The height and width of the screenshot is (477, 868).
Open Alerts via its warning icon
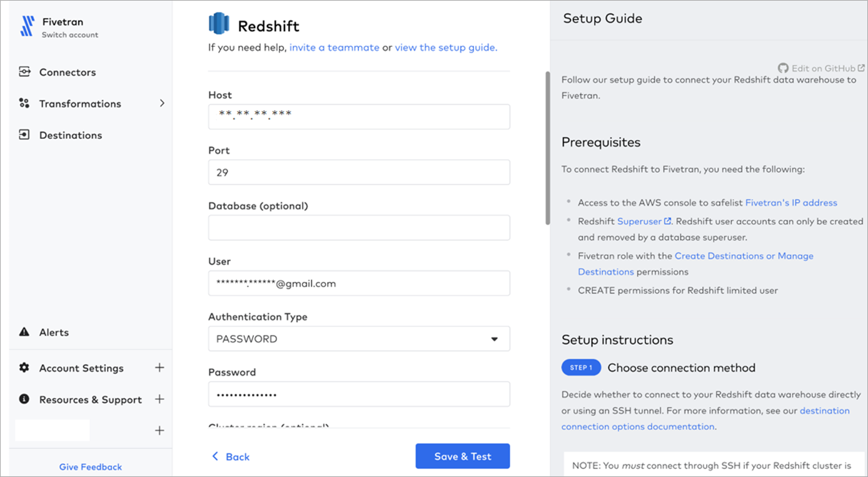pyautogui.click(x=23, y=332)
